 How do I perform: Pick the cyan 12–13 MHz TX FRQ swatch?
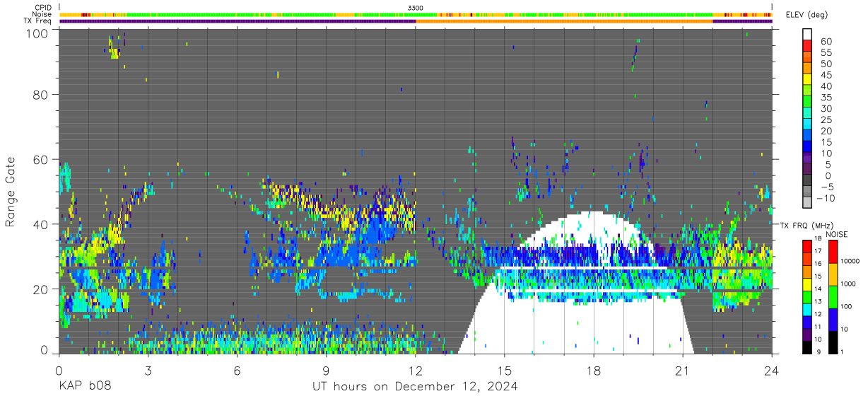click(x=807, y=309)
